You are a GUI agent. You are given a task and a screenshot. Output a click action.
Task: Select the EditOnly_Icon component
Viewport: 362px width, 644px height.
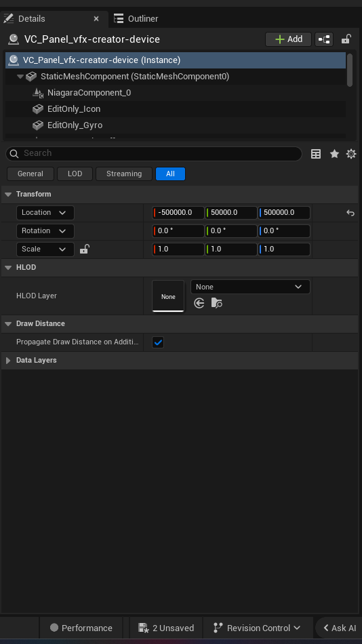pos(73,109)
